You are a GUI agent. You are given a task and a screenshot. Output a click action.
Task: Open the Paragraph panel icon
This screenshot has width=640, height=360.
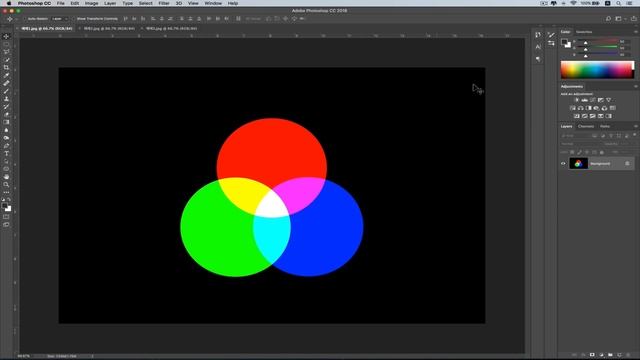538,59
